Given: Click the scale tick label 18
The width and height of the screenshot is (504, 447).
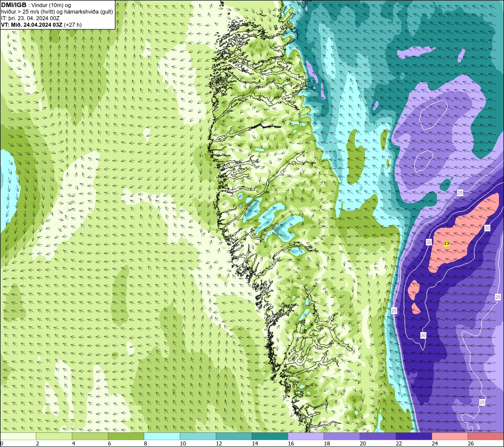Looking at the screenshot, I should pyautogui.click(x=327, y=443).
